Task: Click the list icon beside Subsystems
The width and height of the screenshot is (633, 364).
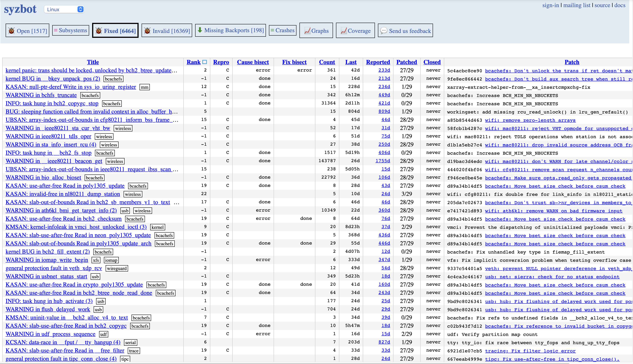Action: [x=56, y=30]
